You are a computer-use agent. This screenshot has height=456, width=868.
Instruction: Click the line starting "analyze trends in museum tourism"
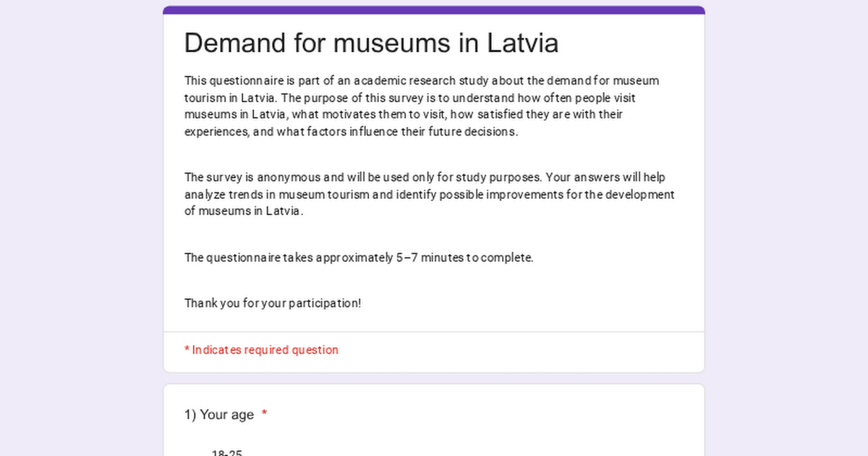pyautogui.click(x=429, y=195)
